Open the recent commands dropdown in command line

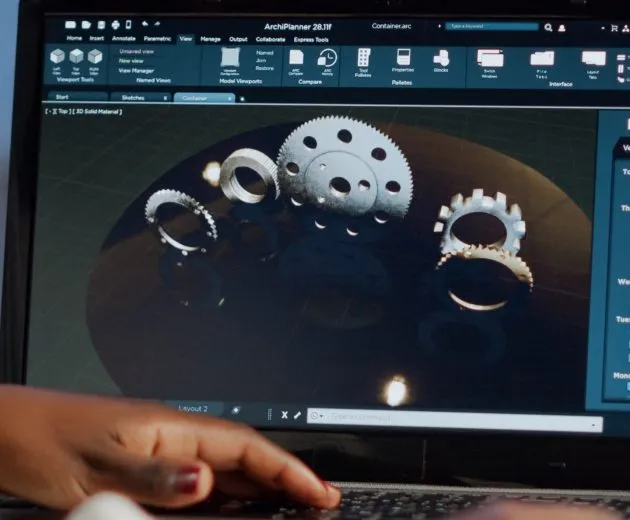click(x=317, y=416)
